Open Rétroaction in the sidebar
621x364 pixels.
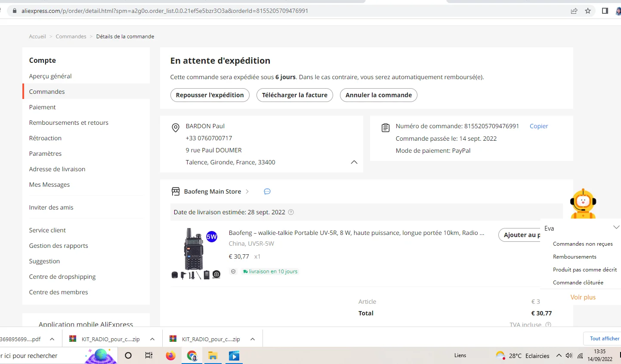click(x=45, y=138)
